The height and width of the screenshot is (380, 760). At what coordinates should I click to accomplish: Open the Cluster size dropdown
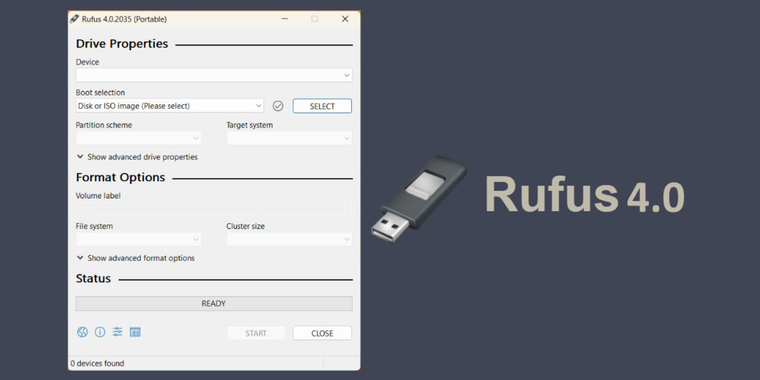tap(289, 239)
